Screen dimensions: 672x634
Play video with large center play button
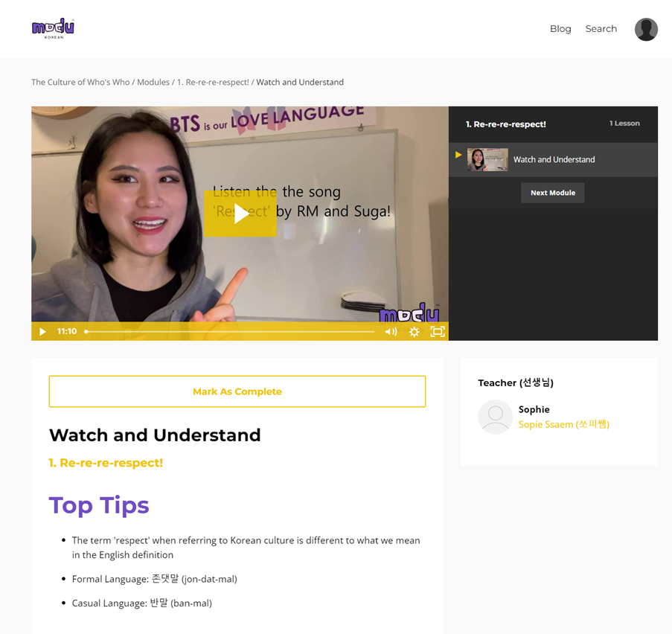click(240, 214)
